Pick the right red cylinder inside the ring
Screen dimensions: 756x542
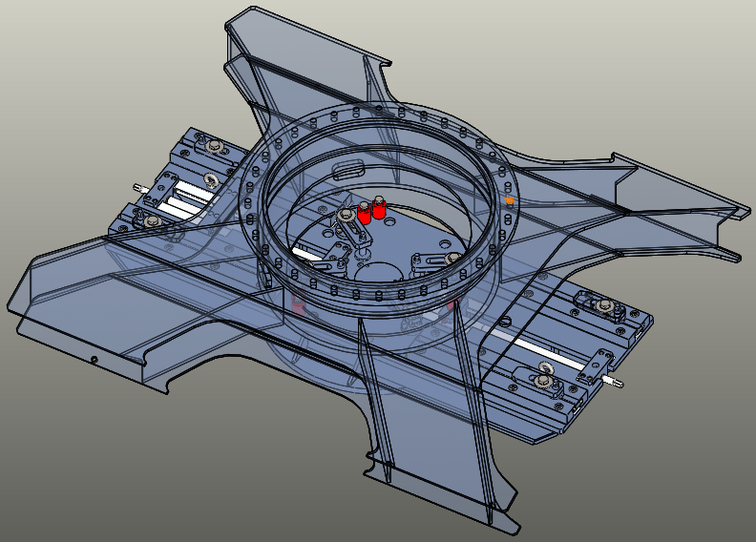tap(379, 208)
